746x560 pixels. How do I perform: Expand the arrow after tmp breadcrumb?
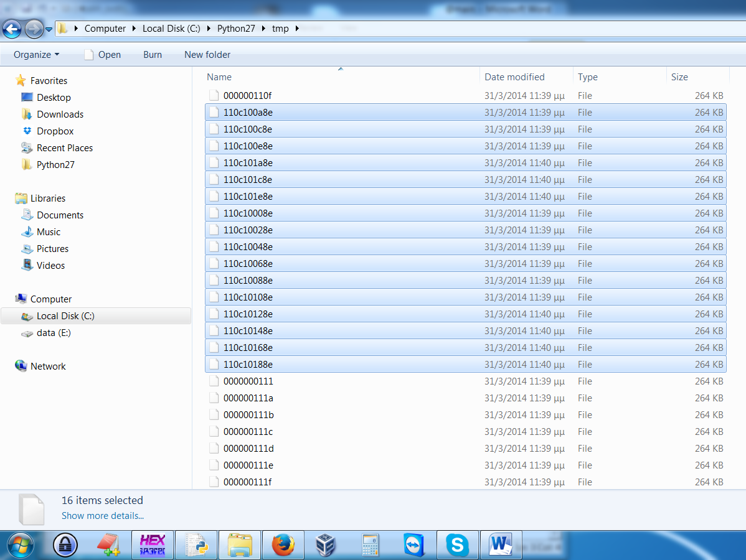tap(298, 29)
